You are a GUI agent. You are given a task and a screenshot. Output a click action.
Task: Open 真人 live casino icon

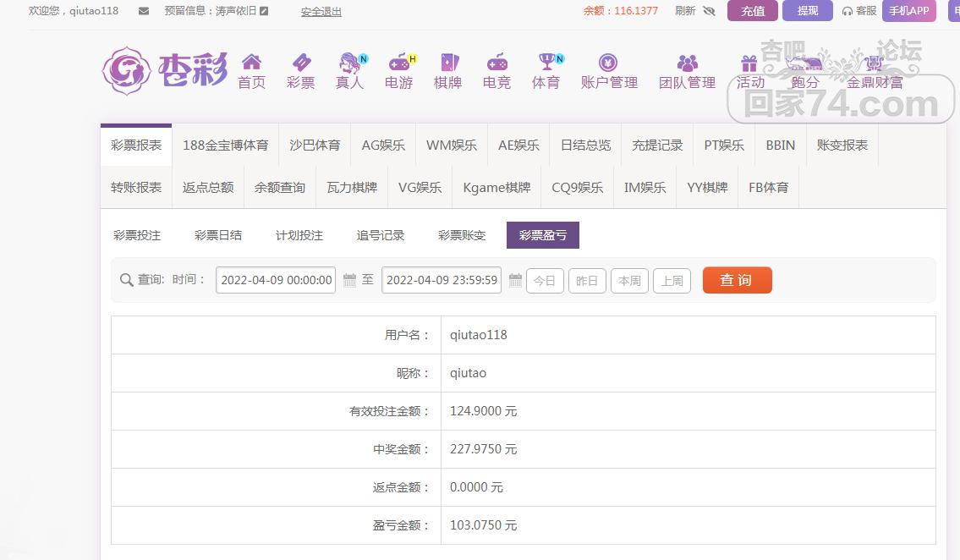(x=351, y=62)
